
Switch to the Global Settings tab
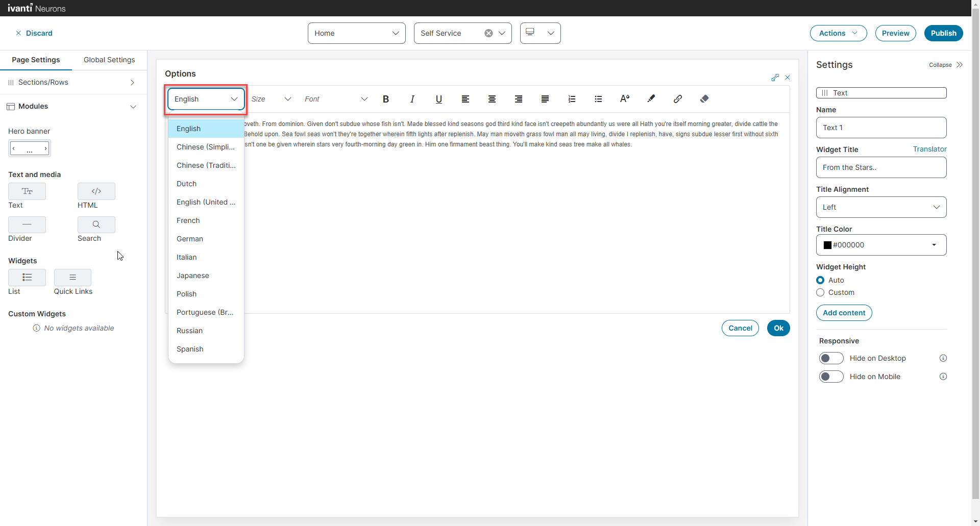(x=109, y=60)
